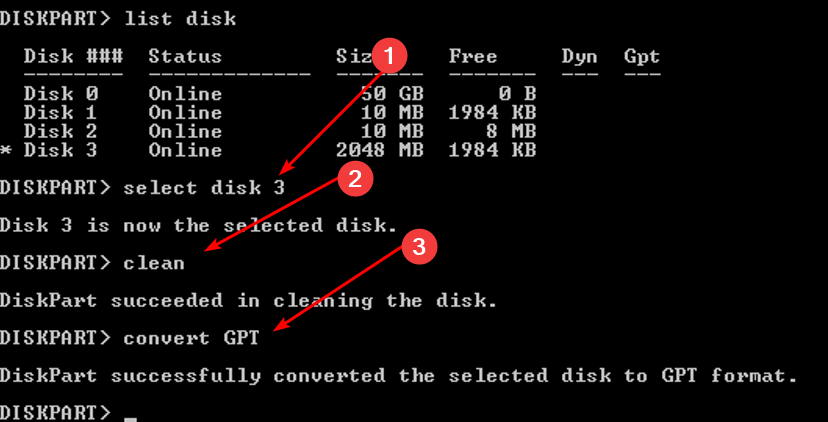Image resolution: width=828 pixels, height=422 pixels.
Task: Click the red step 3 badge
Action: [x=420, y=248]
